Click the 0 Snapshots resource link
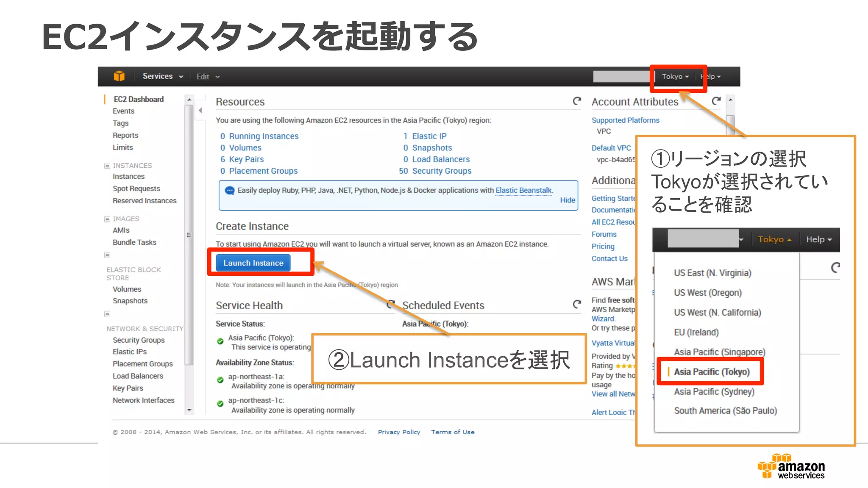 [x=428, y=148]
